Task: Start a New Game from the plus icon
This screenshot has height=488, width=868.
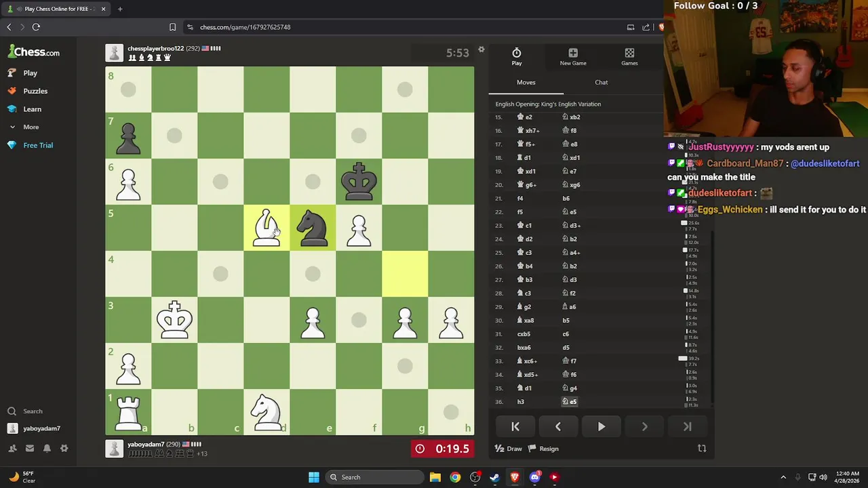Action: click(573, 57)
